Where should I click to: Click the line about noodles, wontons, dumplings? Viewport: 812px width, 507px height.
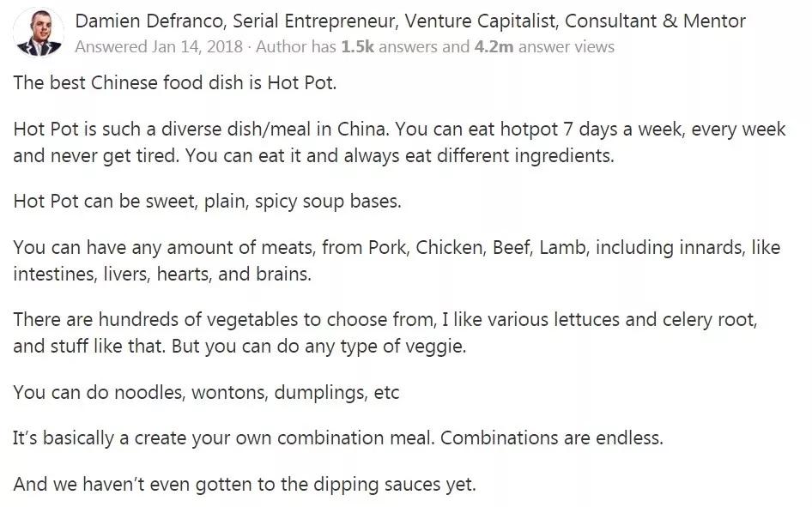click(x=206, y=392)
